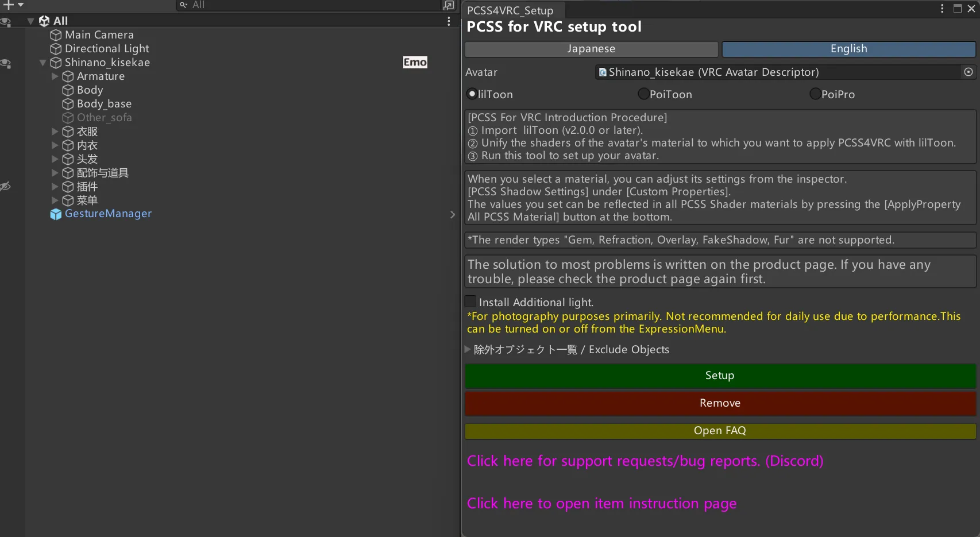Click the 衣服 object cube icon
The height and width of the screenshot is (537, 980).
68,132
